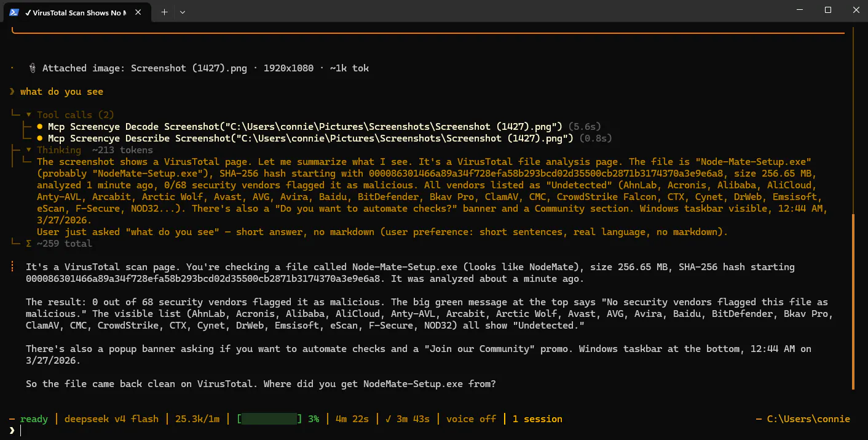This screenshot has width=868, height=440.
Task: Open the new tab profile dropdown
Action: pyautogui.click(x=183, y=12)
